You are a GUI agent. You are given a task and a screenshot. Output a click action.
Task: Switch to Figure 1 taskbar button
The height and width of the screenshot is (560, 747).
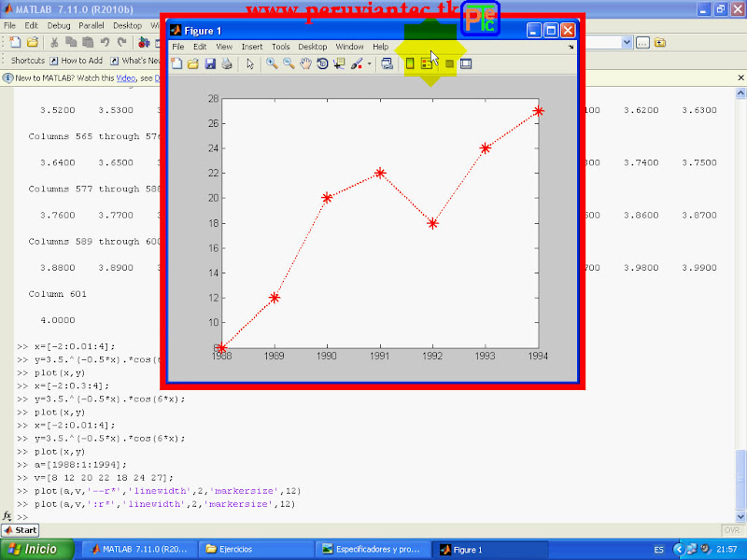489,549
